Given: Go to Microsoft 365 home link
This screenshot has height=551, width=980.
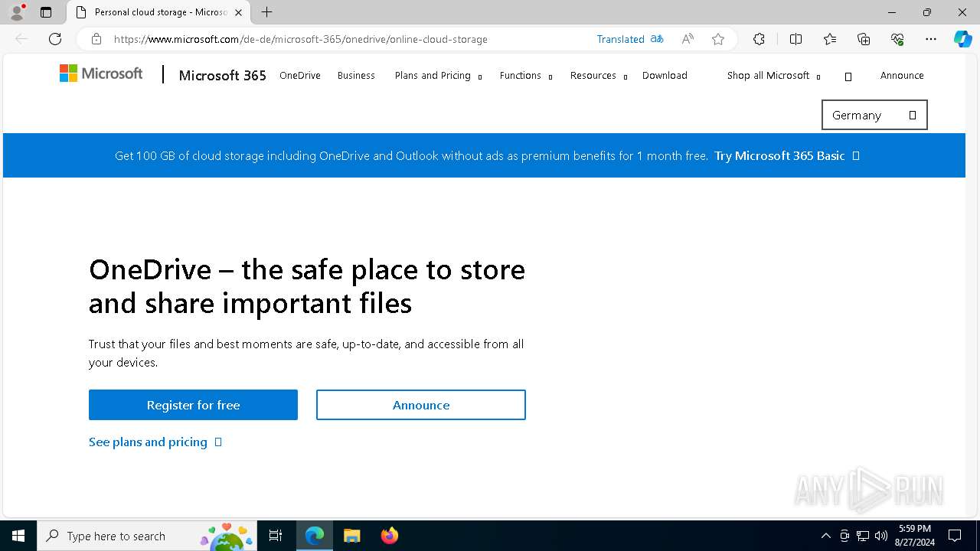Looking at the screenshot, I should (222, 75).
